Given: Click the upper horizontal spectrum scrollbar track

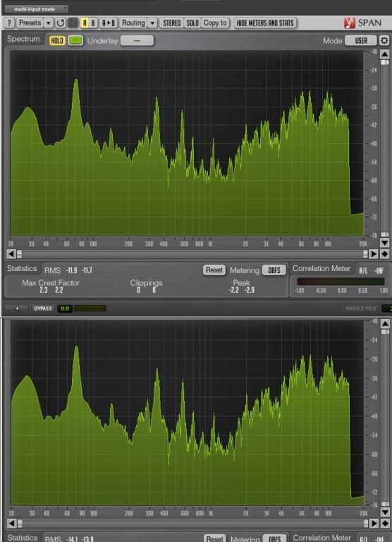Looking at the screenshot, I should (192, 254).
